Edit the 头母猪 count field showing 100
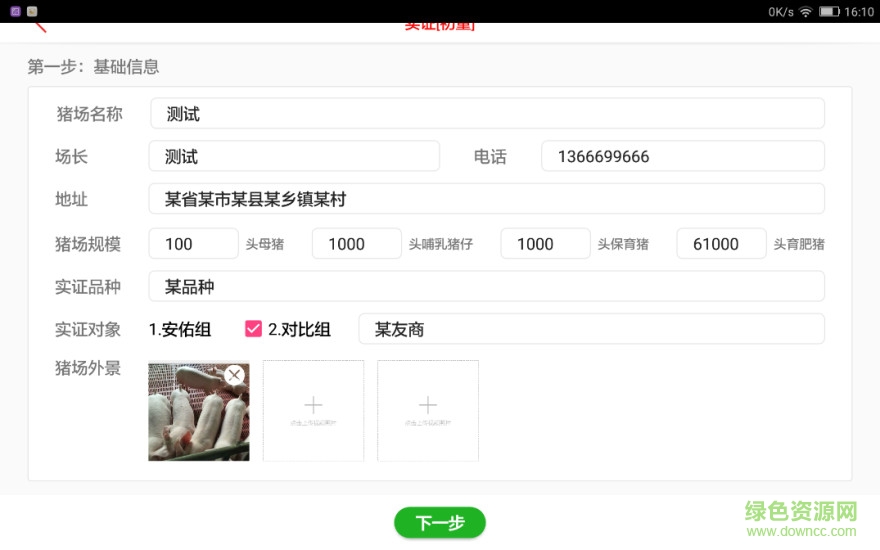 point(193,244)
